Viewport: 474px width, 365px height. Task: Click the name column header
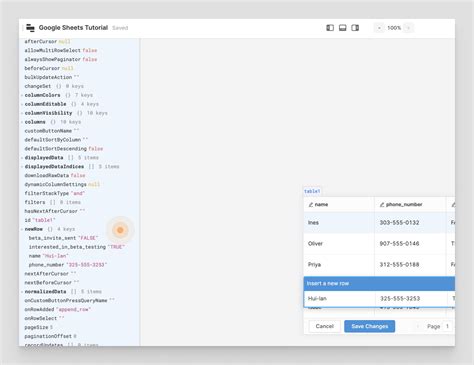[339, 205]
